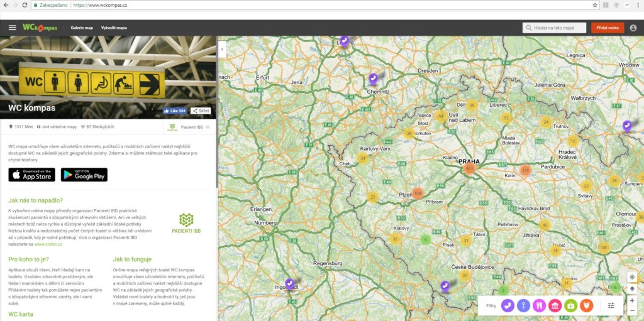This screenshot has width=644, height=321.
Task: View the 87 Sledujících followers
Action: [x=97, y=128]
